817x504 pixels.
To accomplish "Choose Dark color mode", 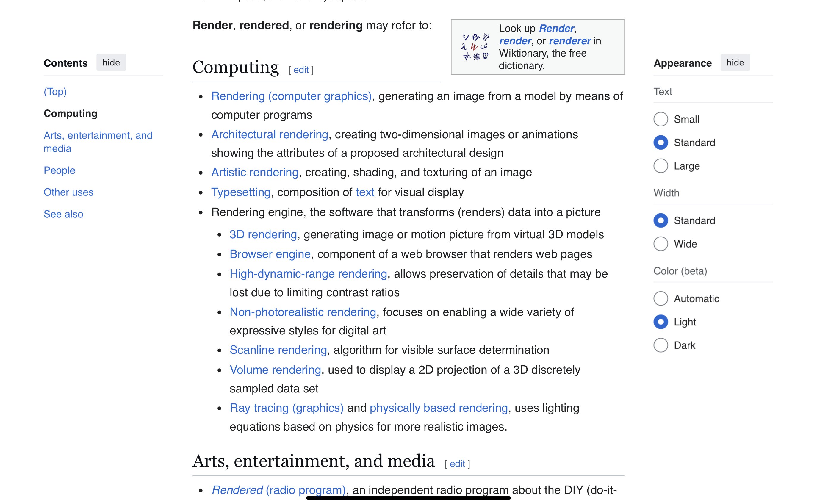I will pos(661,345).
